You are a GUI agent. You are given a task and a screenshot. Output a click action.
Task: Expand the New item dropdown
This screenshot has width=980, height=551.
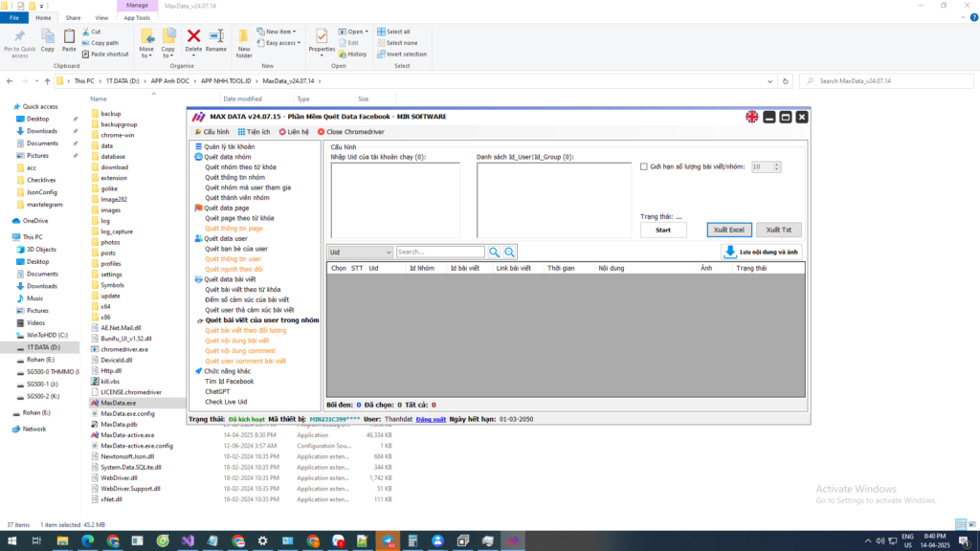tap(281, 32)
